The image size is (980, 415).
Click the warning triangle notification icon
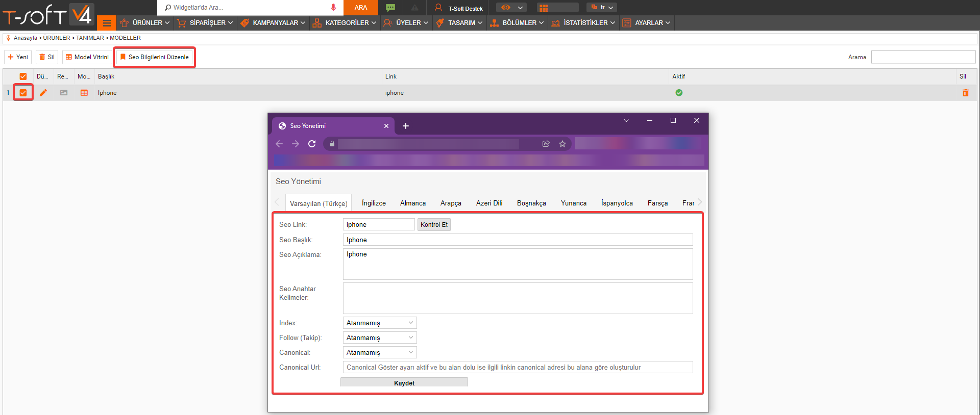pos(414,8)
